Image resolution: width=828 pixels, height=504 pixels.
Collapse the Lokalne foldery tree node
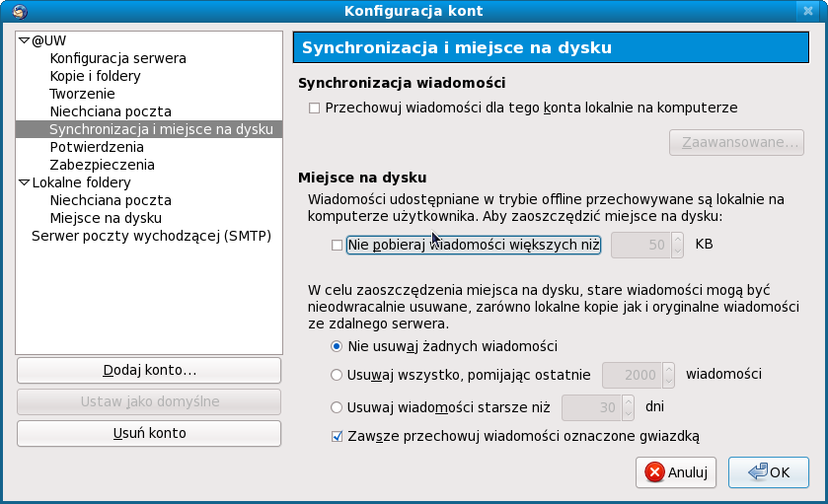25,182
